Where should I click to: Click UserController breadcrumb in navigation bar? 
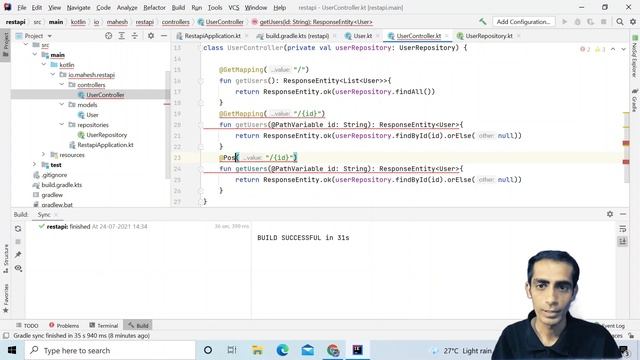[220, 22]
